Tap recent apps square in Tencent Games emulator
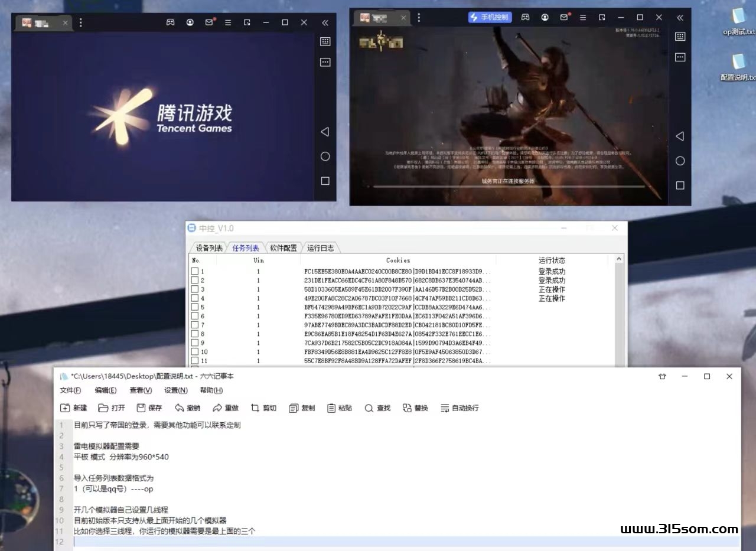The height and width of the screenshot is (551, 756). click(x=325, y=181)
